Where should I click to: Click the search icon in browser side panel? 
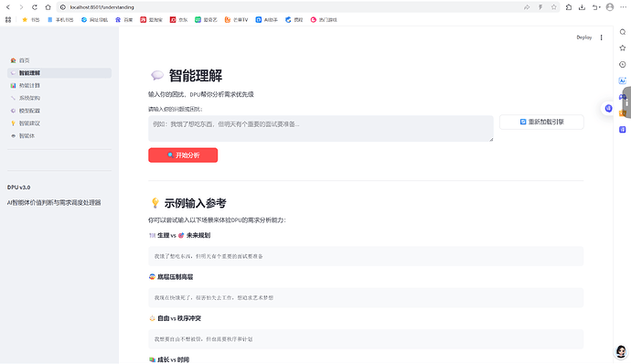click(623, 32)
